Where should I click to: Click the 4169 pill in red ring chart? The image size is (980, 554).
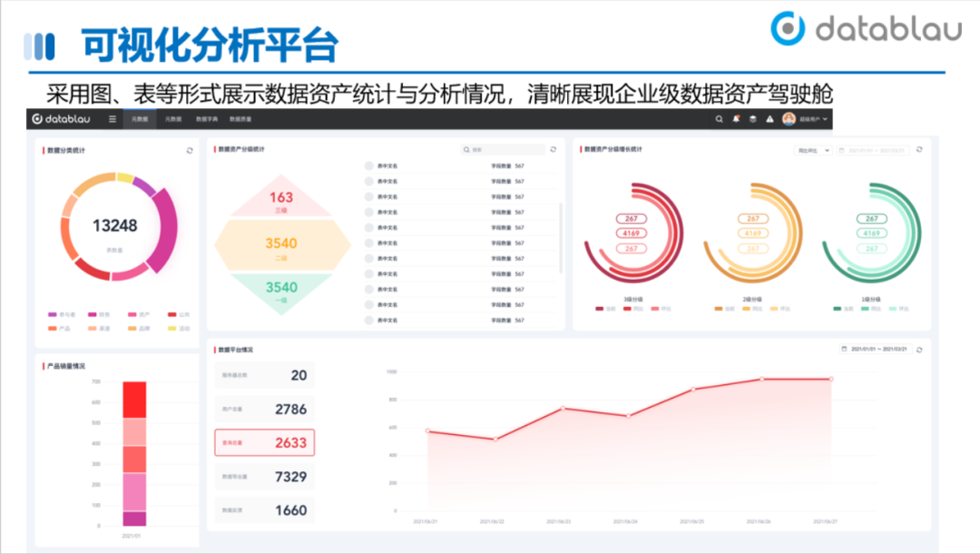(632, 233)
